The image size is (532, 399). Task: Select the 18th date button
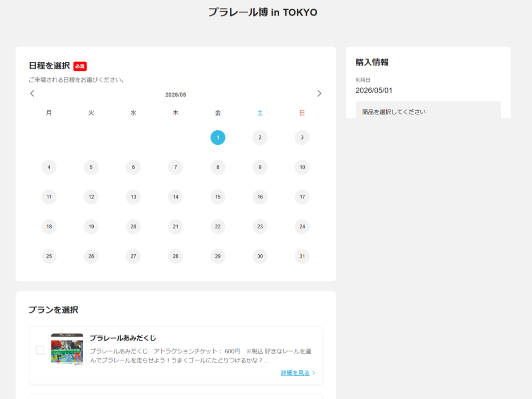tap(49, 226)
